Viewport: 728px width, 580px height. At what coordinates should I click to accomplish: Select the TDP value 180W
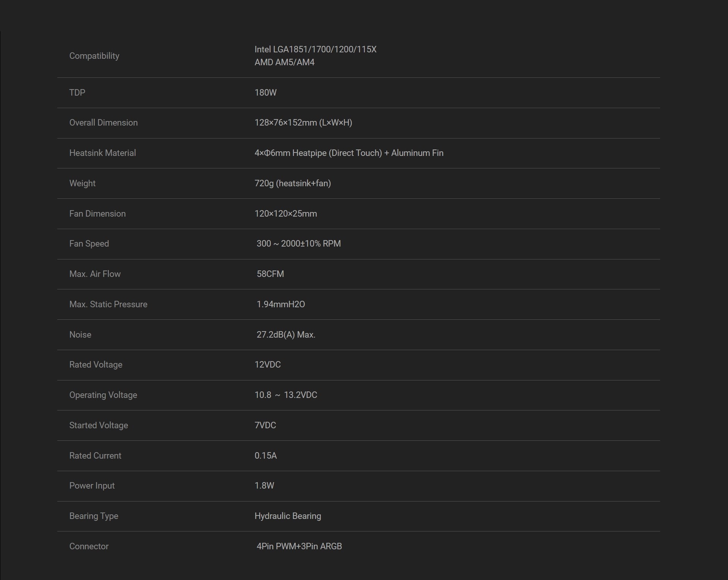point(265,93)
